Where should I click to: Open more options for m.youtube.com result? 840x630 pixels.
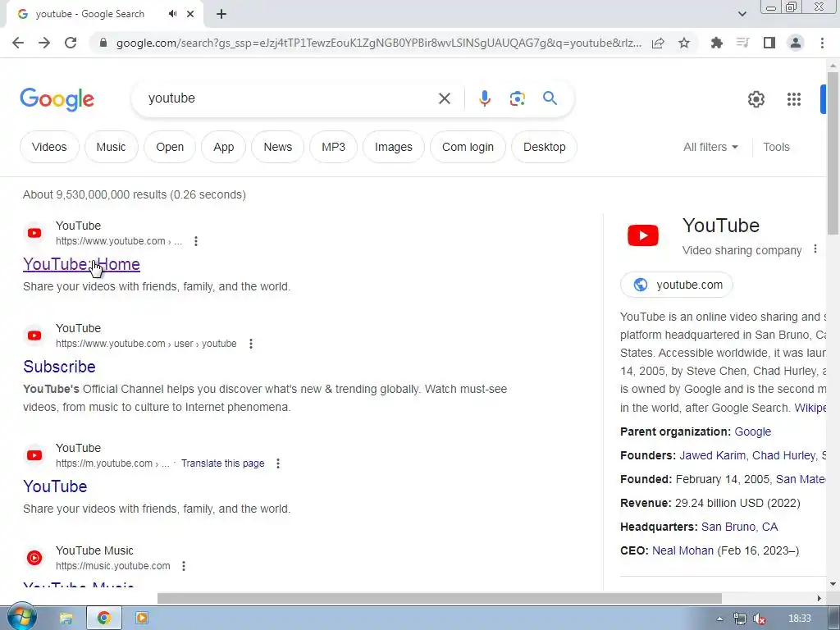277,463
